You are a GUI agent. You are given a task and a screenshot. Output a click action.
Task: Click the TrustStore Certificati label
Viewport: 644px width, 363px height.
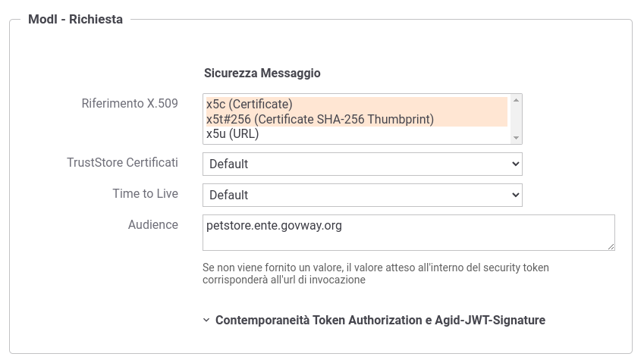pyautogui.click(x=122, y=162)
